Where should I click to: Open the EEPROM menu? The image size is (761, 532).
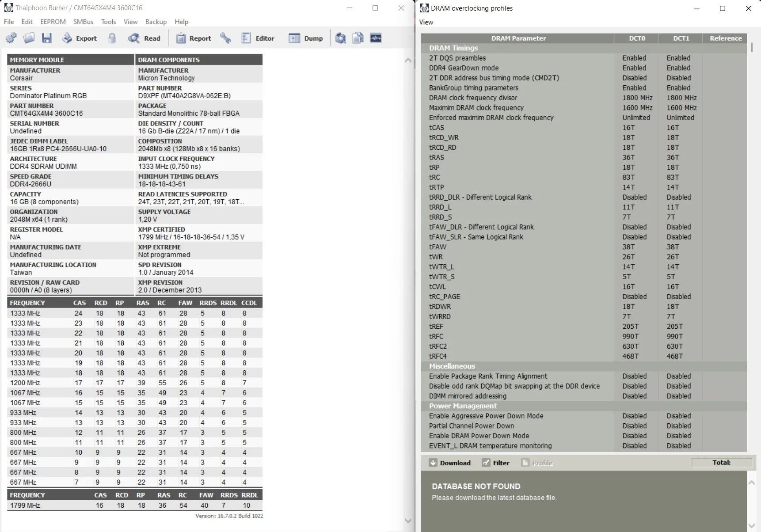53,22
